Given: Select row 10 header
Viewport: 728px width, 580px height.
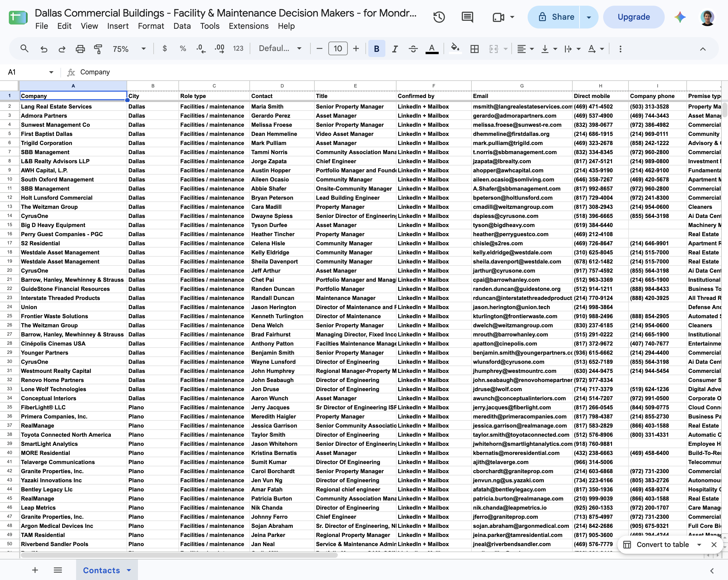Looking at the screenshot, I should click(x=9, y=179).
